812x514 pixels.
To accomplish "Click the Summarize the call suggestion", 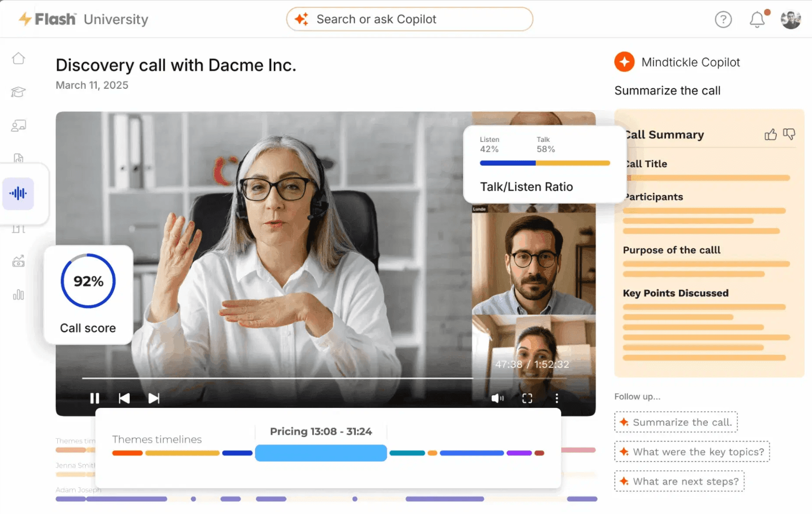I will pos(676,422).
